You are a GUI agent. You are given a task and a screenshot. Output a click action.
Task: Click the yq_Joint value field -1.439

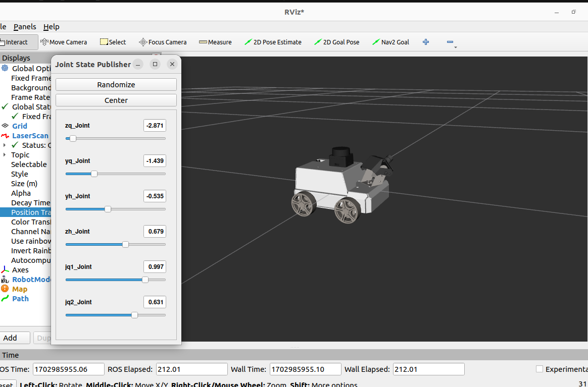pos(155,161)
